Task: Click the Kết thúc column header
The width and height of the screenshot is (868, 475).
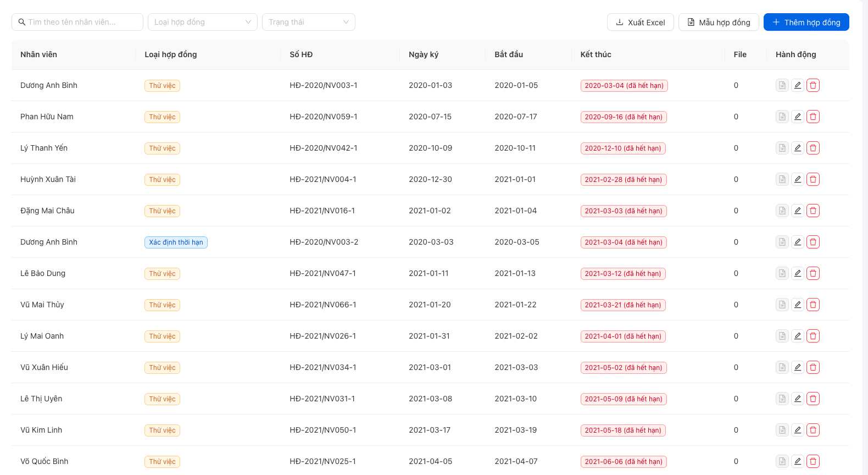Action: pyautogui.click(x=596, y=54)
